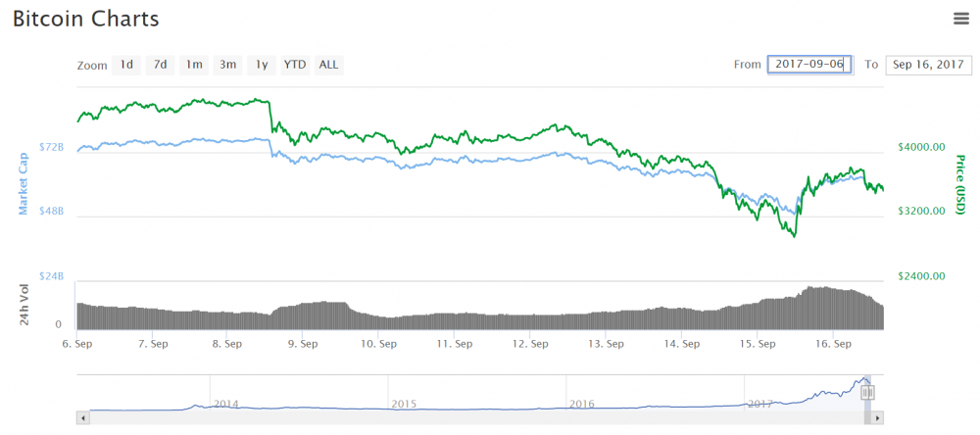Focus the From date input field
The image size is (980, 435).
pos(809,65)
